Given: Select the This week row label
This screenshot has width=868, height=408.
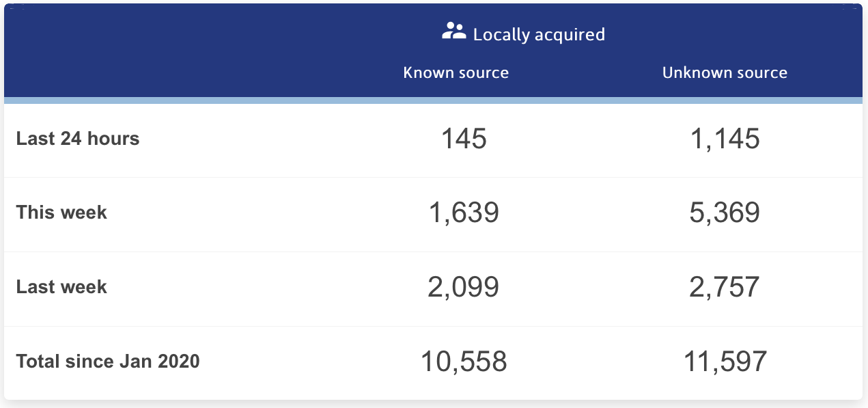Looking at the screenshot, I should click(x=61, y=213).
